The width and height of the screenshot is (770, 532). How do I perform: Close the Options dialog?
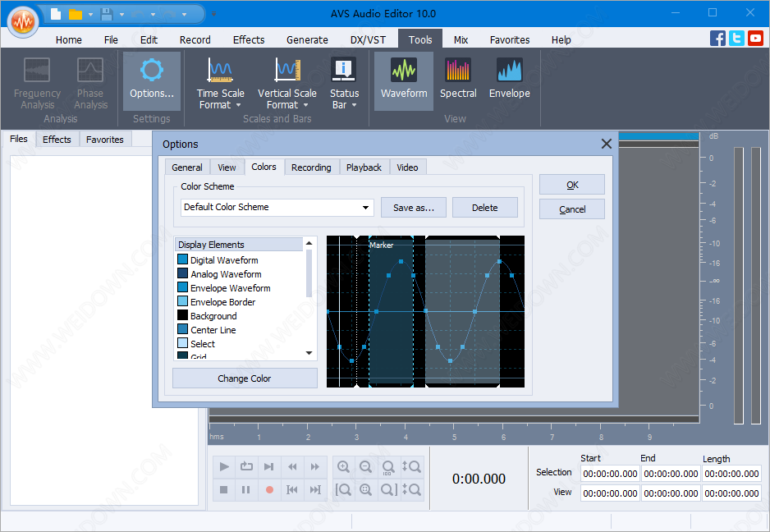pyautogui.click(x=607, y=144)
